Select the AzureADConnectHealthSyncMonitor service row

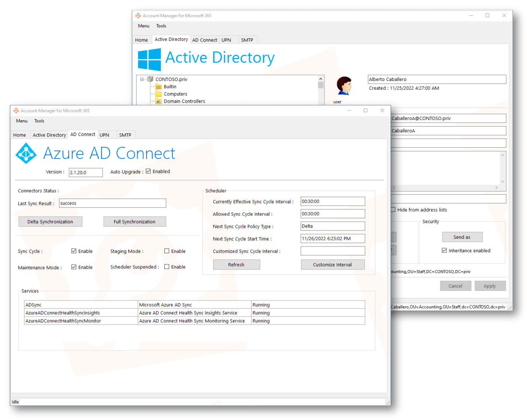click(x=195, y=320)
